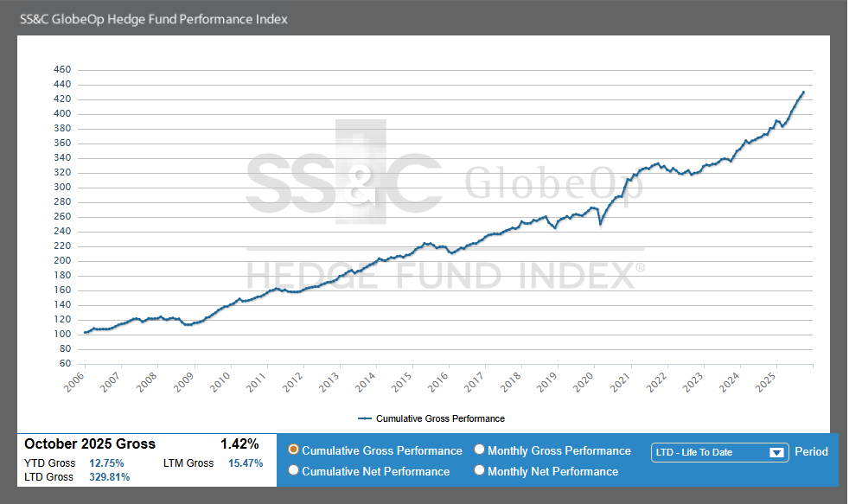Image resolution: width=849 pixels, height=504 pixels.
Task: Click the blue legend line marker
Action: click(365, 418)
